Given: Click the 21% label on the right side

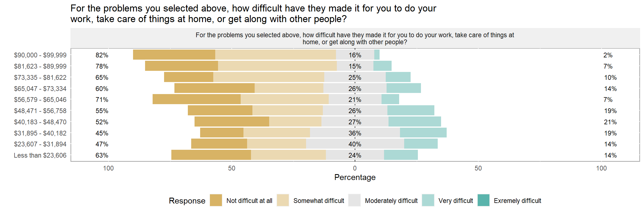Looking at the screenshot, I should click(x=610, y=122).
